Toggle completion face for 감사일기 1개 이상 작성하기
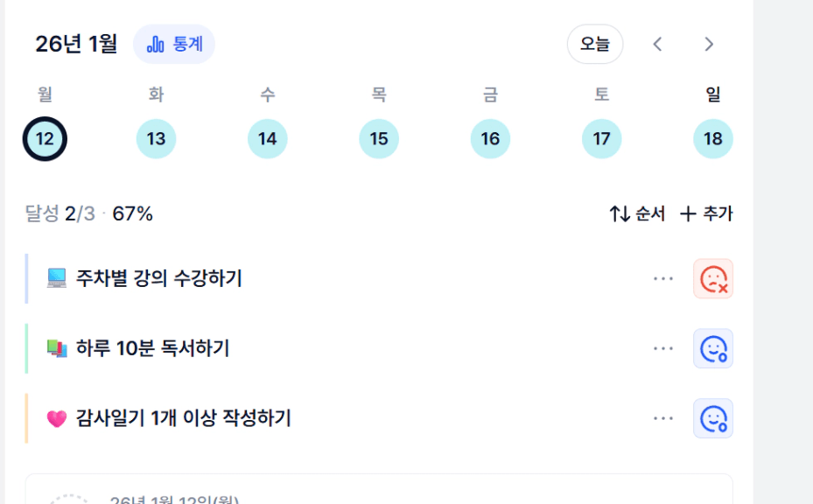Image resolution: width=813 pixels, height=504 pixels. pos(713,418)
